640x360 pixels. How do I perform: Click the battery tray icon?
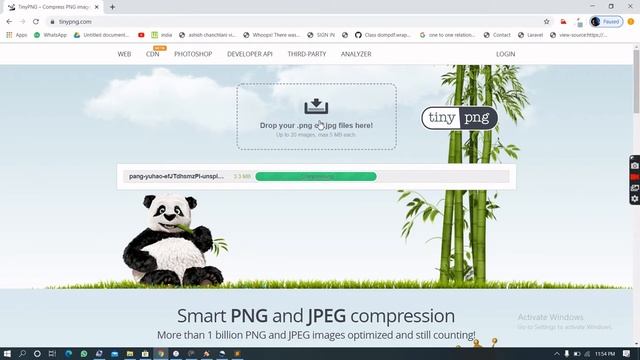pos(577,353)
